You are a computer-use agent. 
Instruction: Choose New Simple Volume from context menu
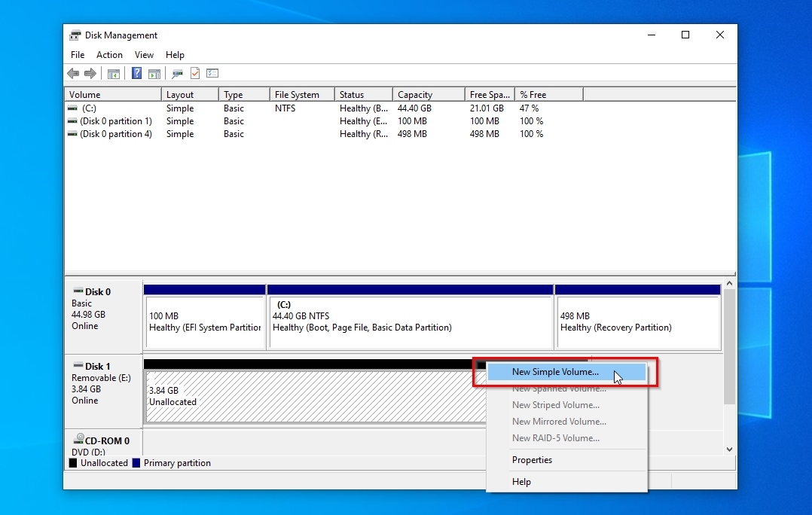566,372
